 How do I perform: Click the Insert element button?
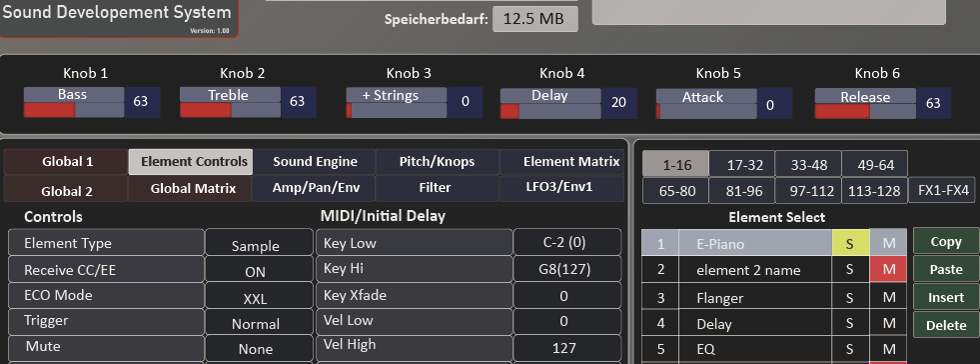(946, 297)
